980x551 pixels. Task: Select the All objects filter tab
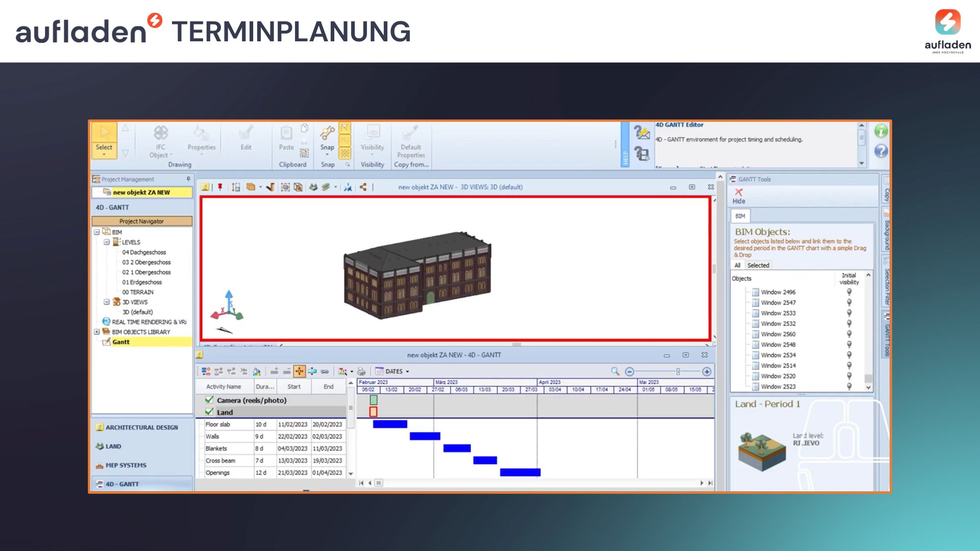click(x=737, y=265)
